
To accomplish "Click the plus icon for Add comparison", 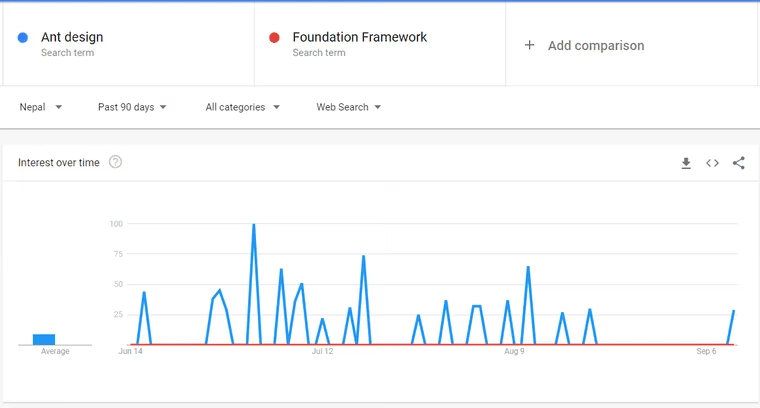I will pyautogui.click(x=529, y=45).
